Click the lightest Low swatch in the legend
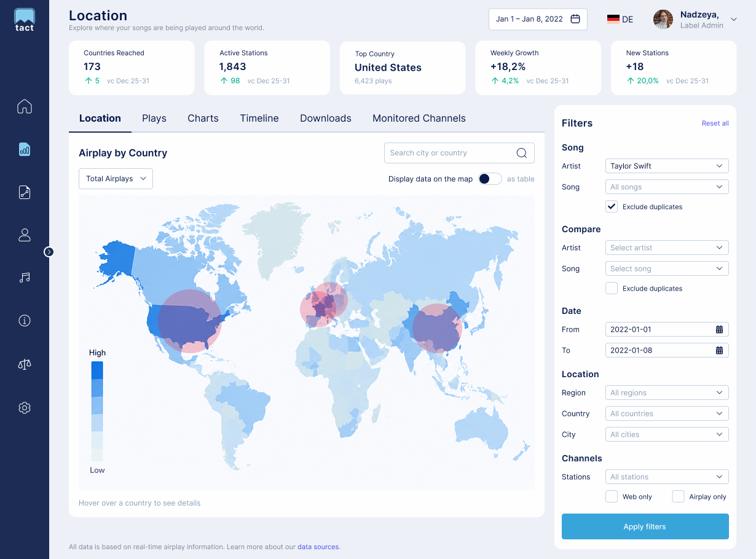The width and height of the screenshot is (756, 559). 97,455
